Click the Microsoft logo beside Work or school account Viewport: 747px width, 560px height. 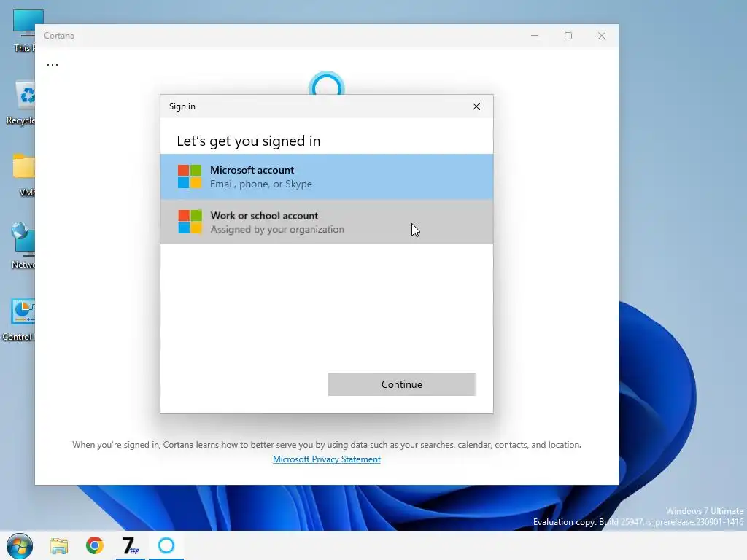coord(190,222)
